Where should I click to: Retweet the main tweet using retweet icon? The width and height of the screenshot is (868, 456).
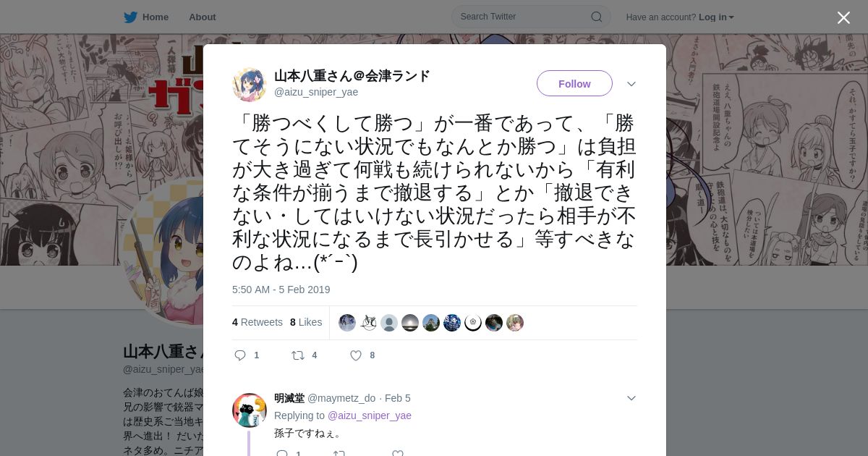click(x=297, y=355)
